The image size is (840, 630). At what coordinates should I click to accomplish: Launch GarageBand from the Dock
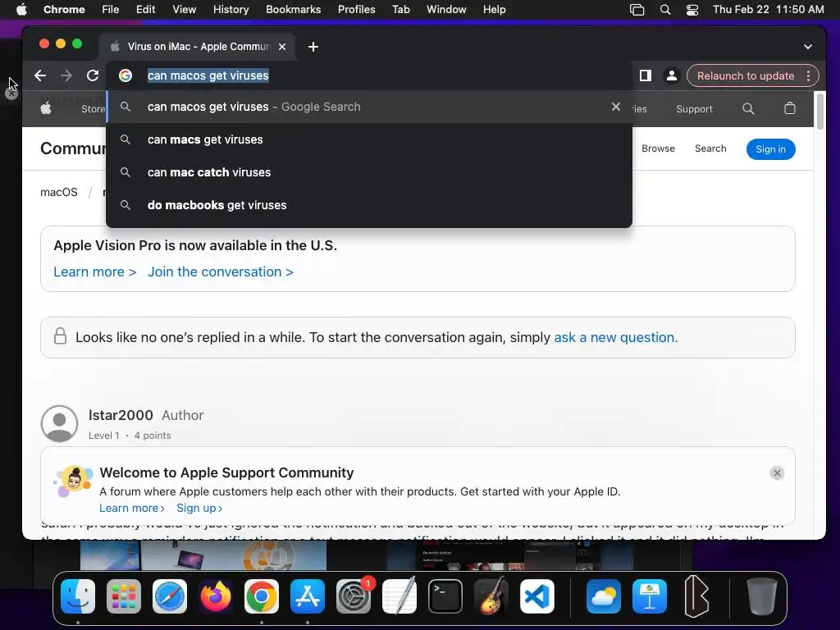point(491,596)
